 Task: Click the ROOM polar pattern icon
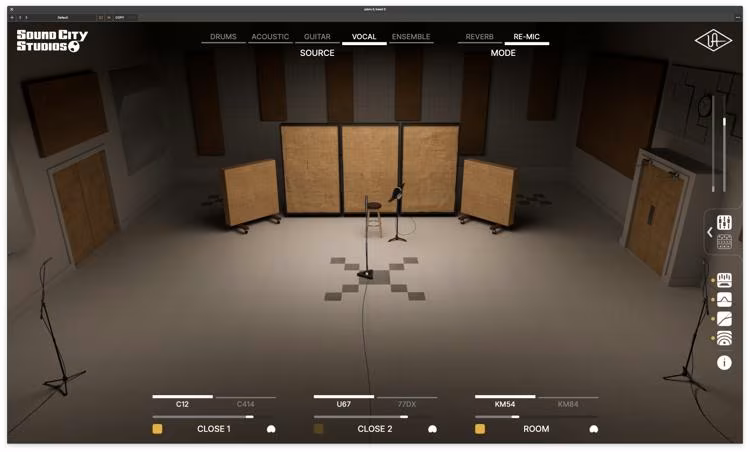click(x=594, y=429)
